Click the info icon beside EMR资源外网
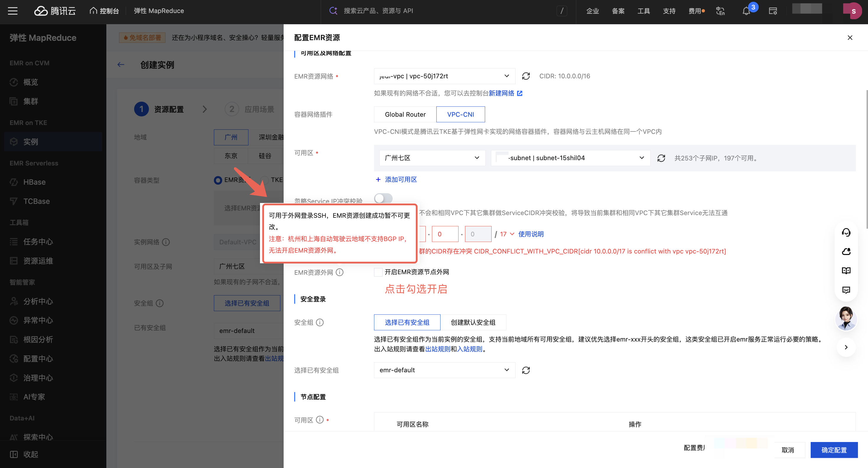The image size is (868, 468). click(x=340, y=272)
